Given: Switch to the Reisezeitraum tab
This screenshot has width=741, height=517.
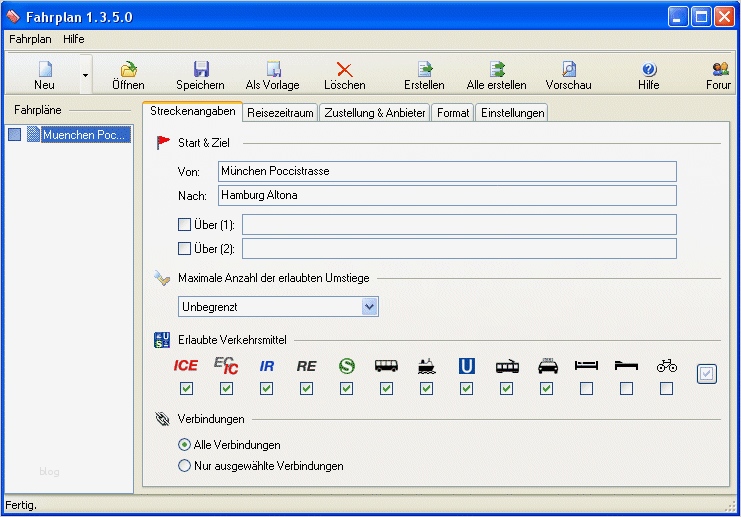Looking at the screenshot, I should [280, 113].
